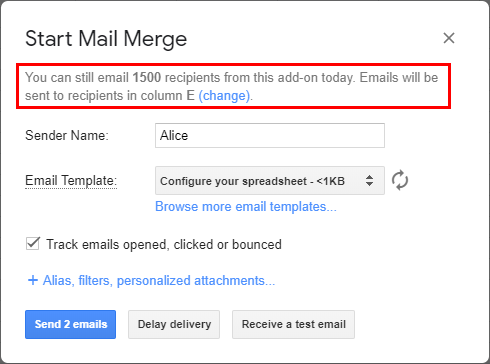Focus the Sender Name input field
The image size is (490, 364).
tap(270, 135)
